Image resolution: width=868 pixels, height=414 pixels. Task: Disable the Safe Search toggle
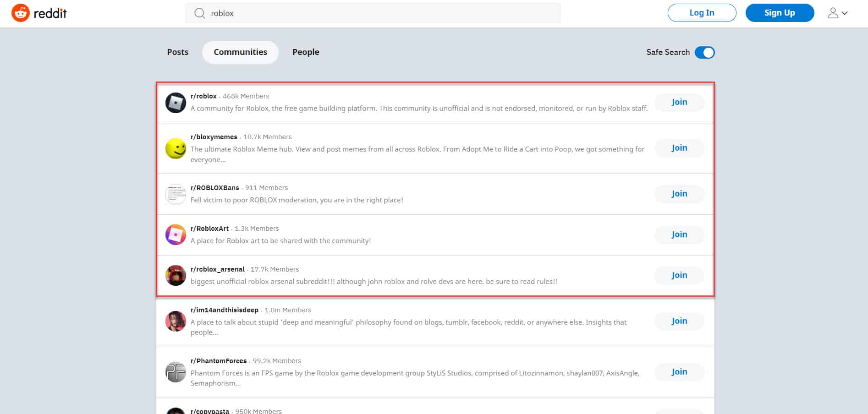click(705, 52)
